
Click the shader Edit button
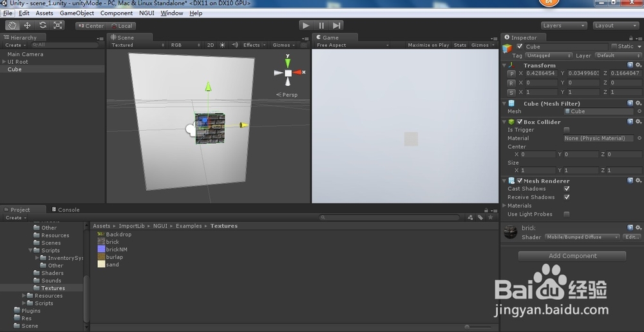(632, 237)
